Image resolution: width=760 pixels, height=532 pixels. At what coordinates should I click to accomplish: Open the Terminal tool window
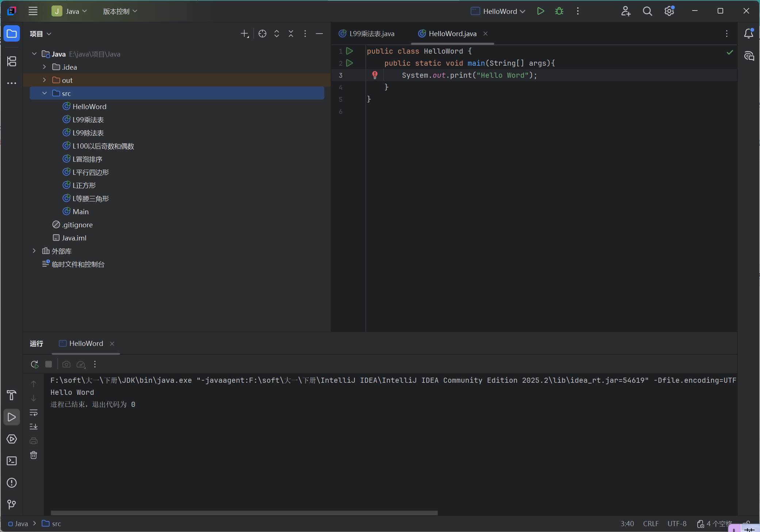tap(12, 461)
